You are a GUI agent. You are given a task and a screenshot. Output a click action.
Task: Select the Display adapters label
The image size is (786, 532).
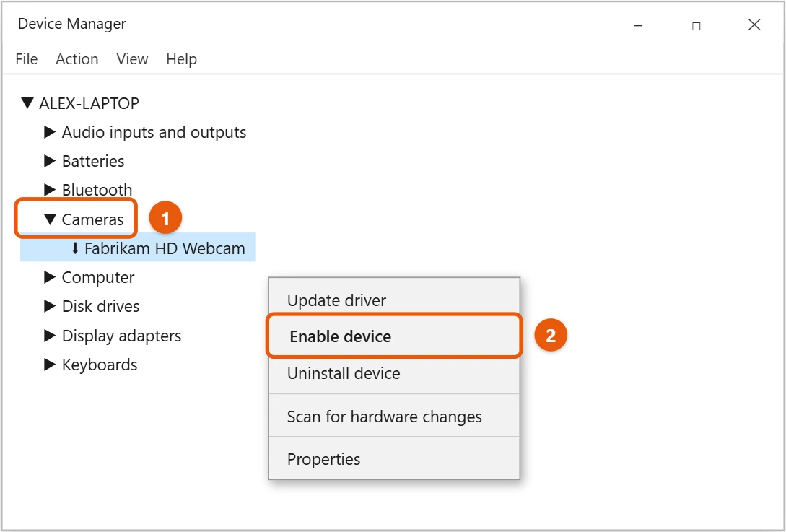point(122,336)
